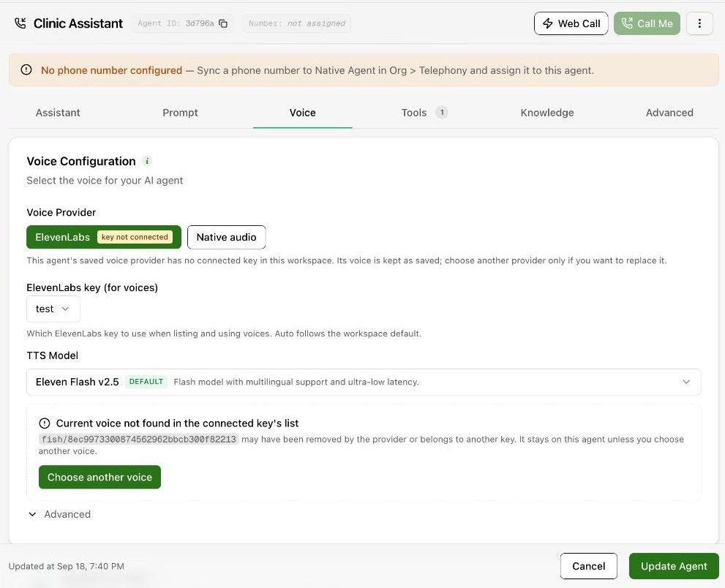Switch to the Prompt tab
Viewport: 725px width, 588px height.
point(180,113)
